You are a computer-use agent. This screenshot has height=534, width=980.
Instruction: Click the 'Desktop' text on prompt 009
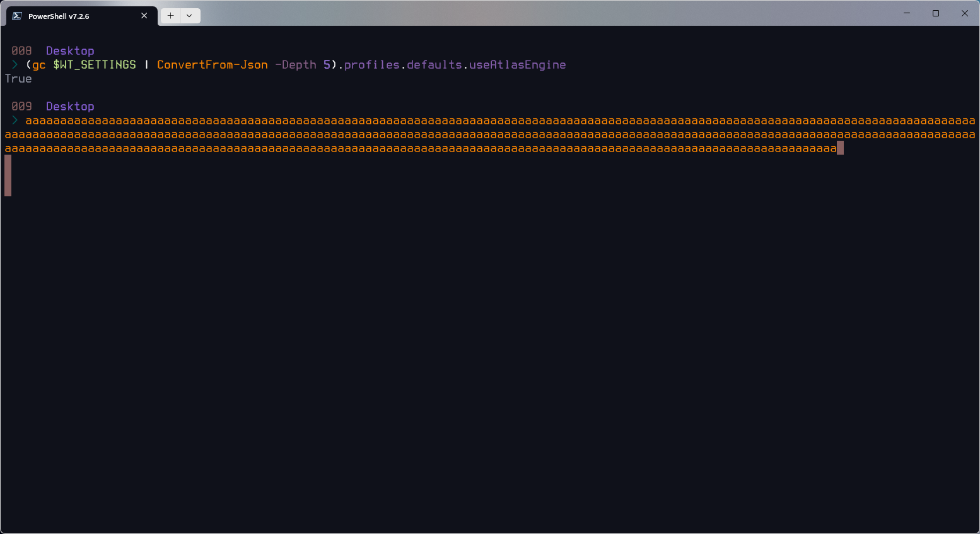coord(70,107)
